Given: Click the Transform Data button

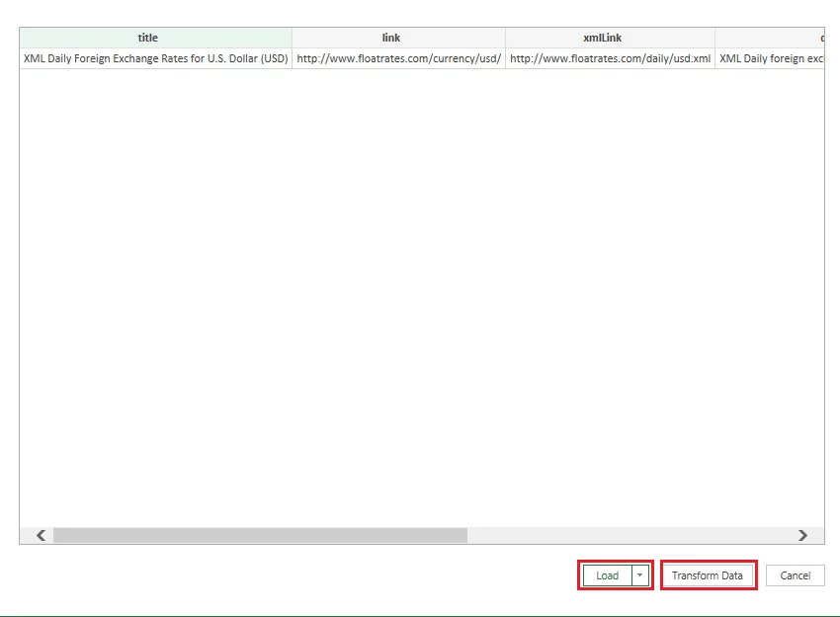Looking at the screenshot, I should coord(708,574).
